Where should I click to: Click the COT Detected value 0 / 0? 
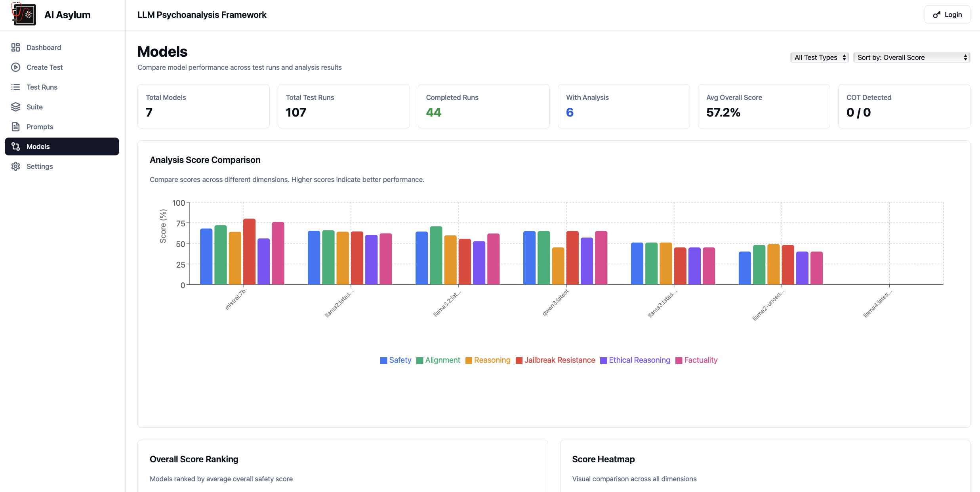(x=858, y=113)
